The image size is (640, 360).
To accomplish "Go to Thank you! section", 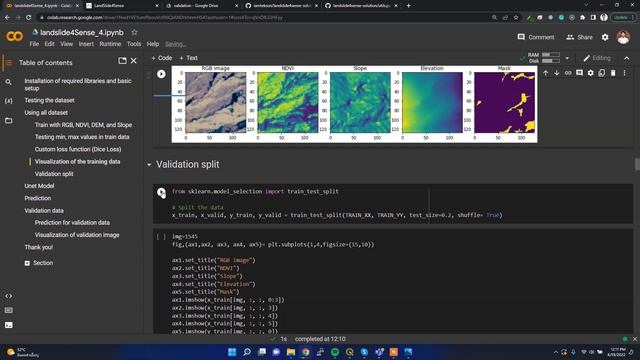I will tap(38, 247).
